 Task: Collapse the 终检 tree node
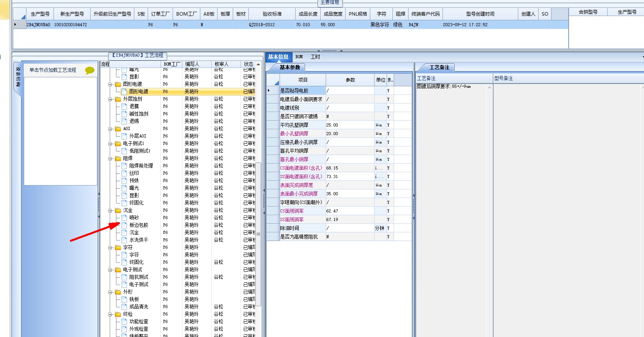110,314
